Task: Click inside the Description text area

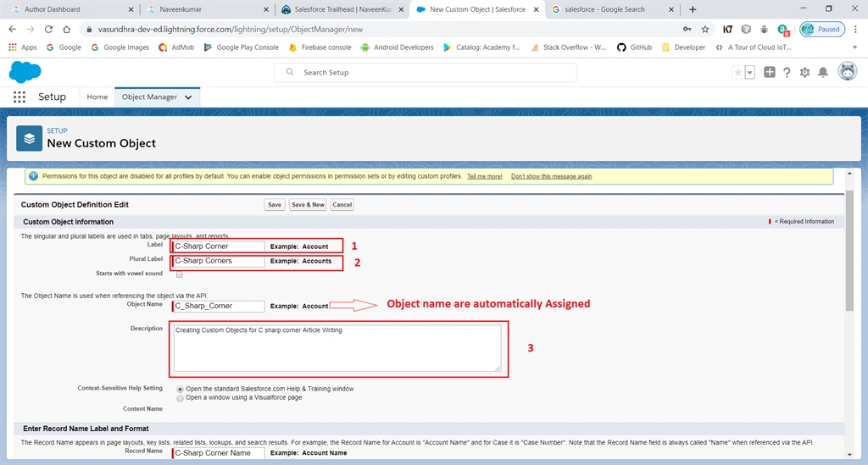Action: click(x=337, y=348)
